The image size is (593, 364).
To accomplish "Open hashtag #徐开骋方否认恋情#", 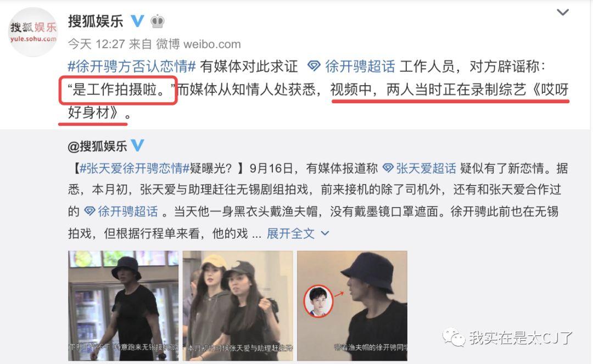I will pos(132,66).
